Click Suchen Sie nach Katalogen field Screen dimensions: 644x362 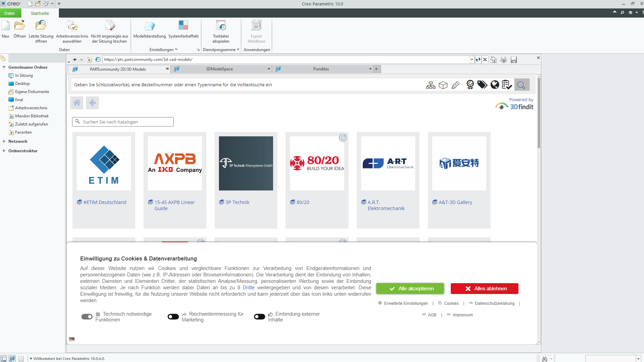pyautogui.click(x=123, y=122)
